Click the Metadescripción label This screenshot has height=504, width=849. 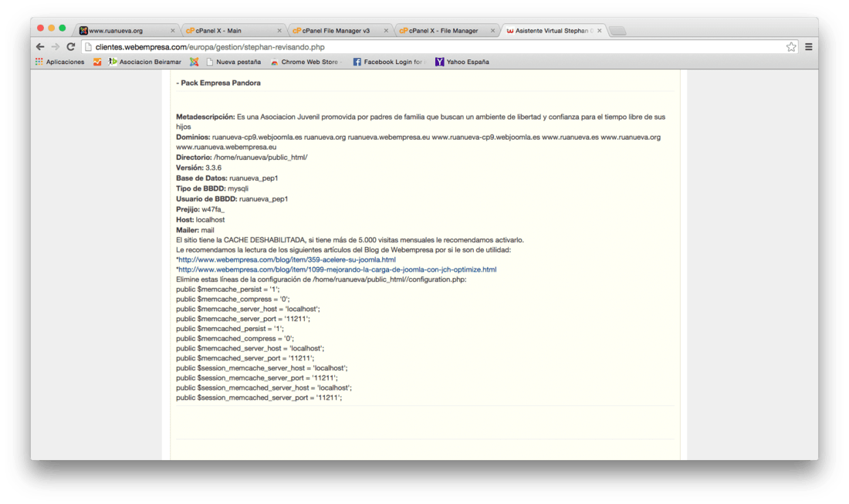coord(205,117)
